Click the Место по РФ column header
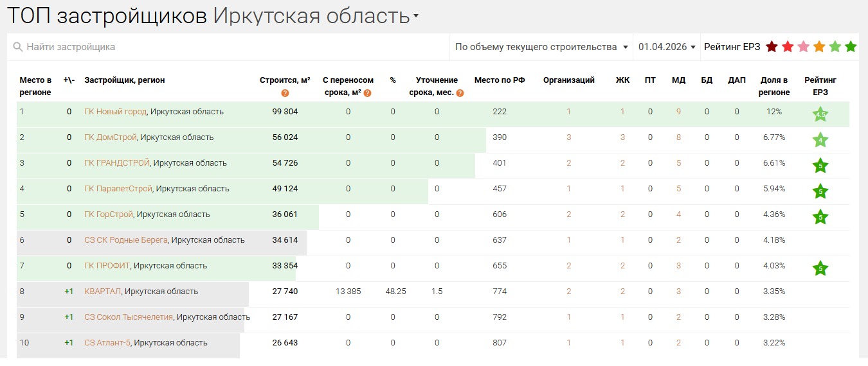The height and width of the screenshot is (366, 868). point(500,80)
